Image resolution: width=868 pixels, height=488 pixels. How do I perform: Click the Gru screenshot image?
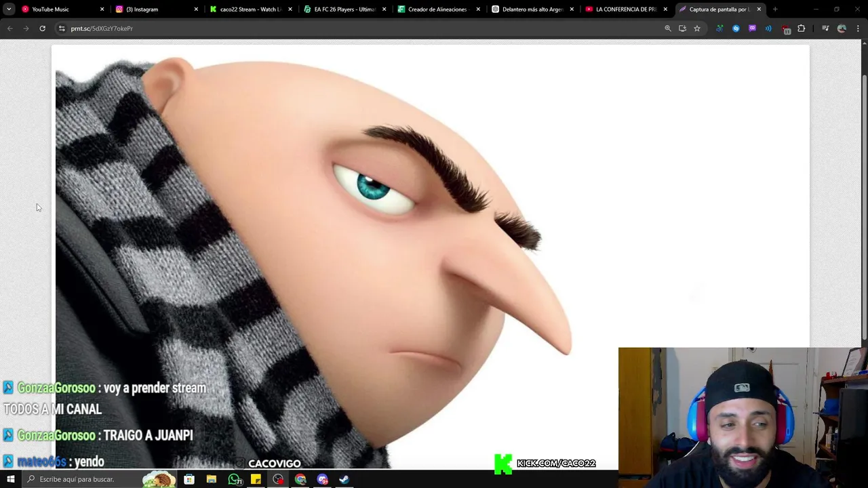coord(431,258)
